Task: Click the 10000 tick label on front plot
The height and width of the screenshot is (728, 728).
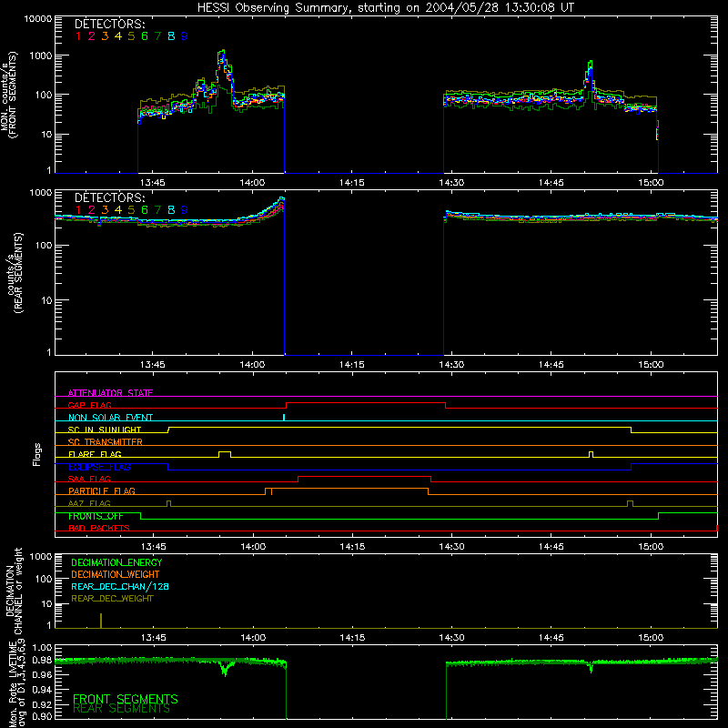Action: pyautogui.click(x=38, y=19)
